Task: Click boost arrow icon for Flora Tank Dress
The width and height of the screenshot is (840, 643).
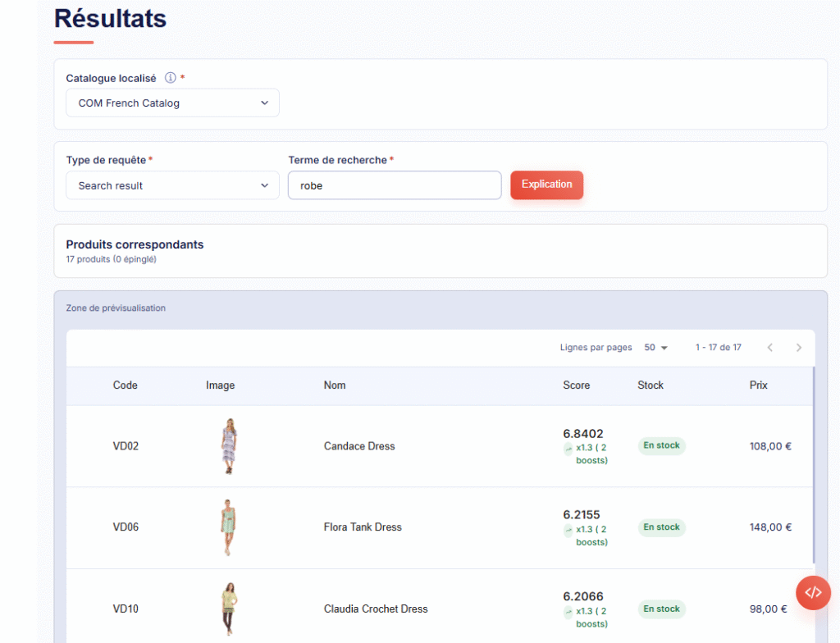Action: (x=568, y=530)
